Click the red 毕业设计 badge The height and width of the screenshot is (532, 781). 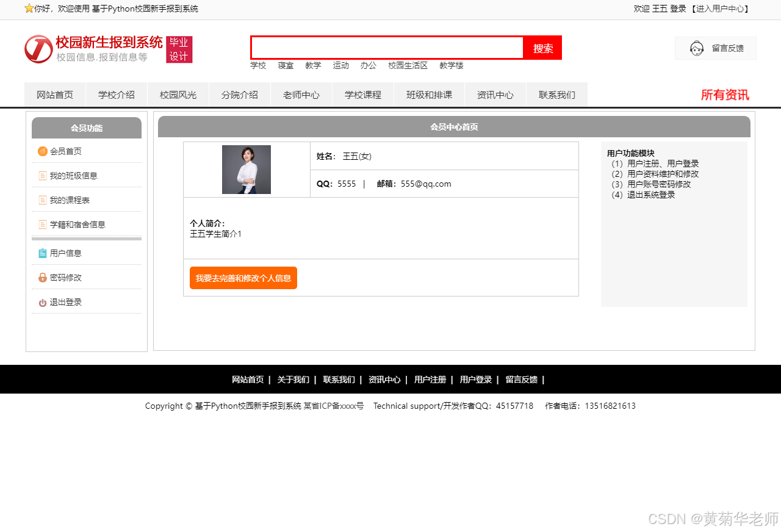[179, 49]
